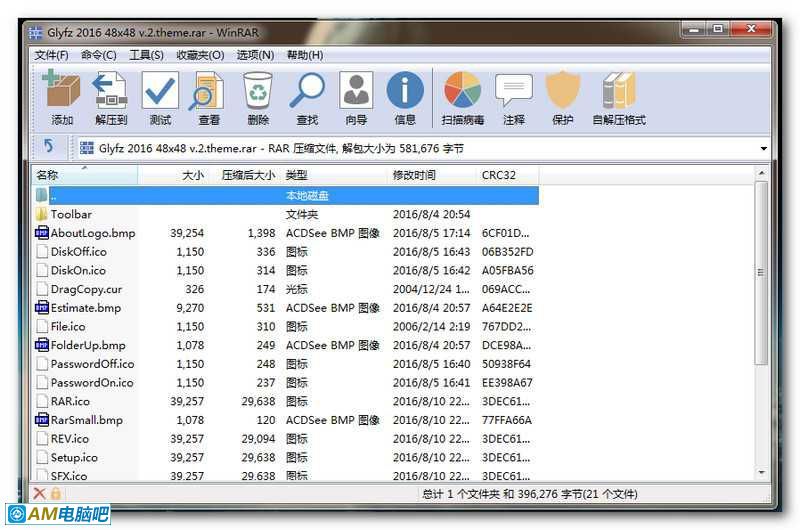800x530 pixels.
Task: Sort by Size (大小) column header
Action: [173, 175]
